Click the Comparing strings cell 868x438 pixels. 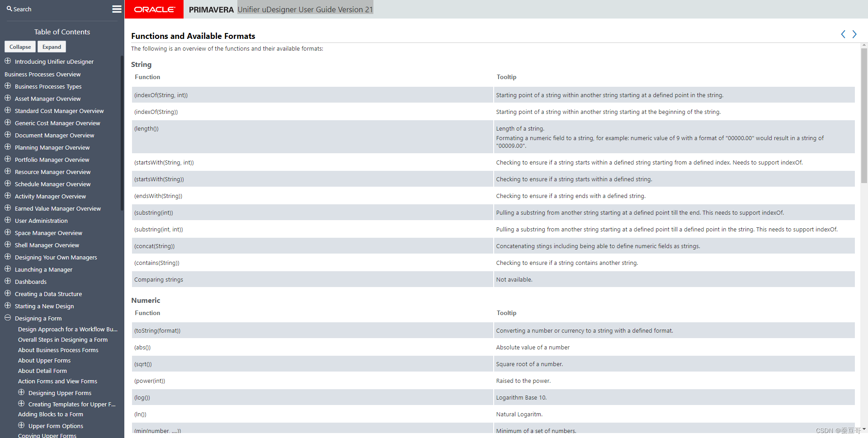(312, 279)
